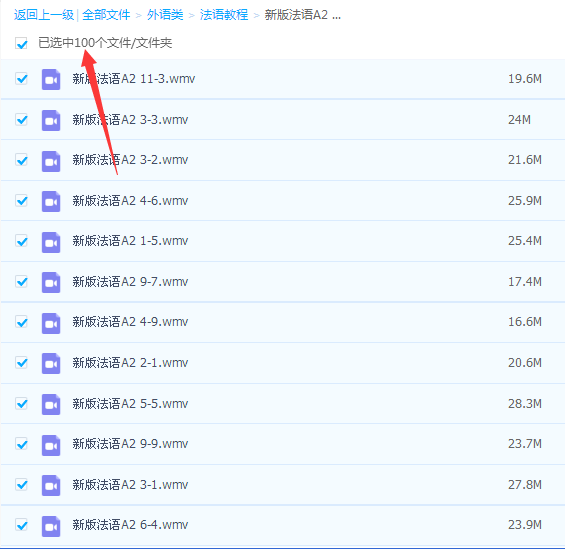Click video icon for 新版法语A2 3-2.wmv
The height and width of the screenshot is (549, 565).
tap(51, 161)
